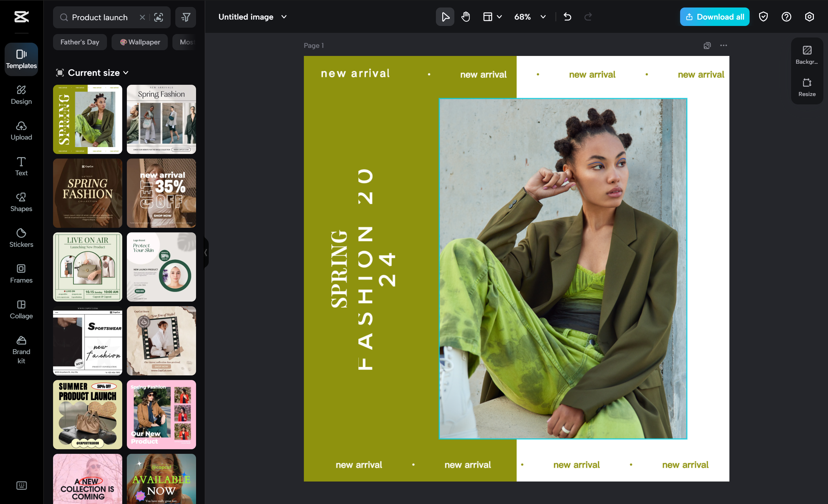Open the Brand kit panel
The width and height of the screenshot is (828, 504).
21,350
